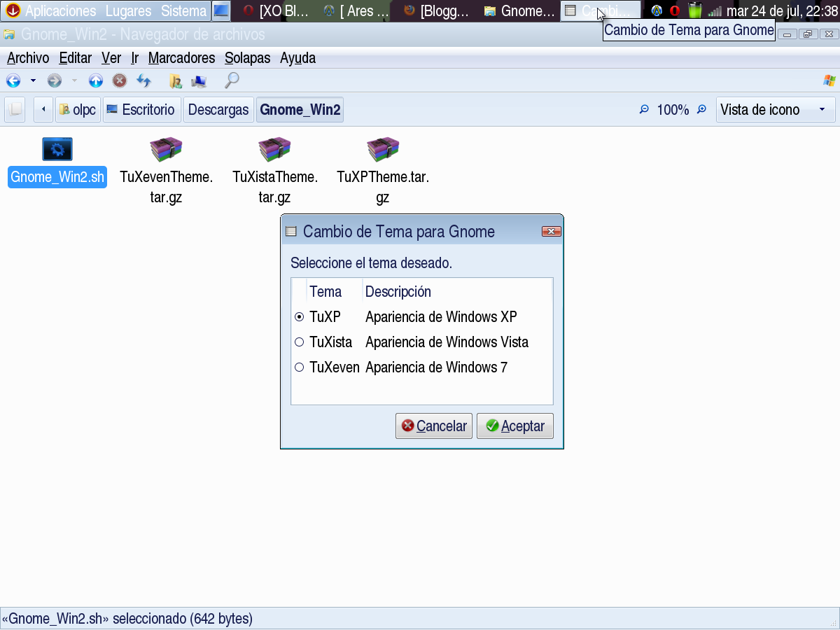Open the Vista de icono view dropdown
Viewport: 840px width, 630px height.
(x=776, y=110)
